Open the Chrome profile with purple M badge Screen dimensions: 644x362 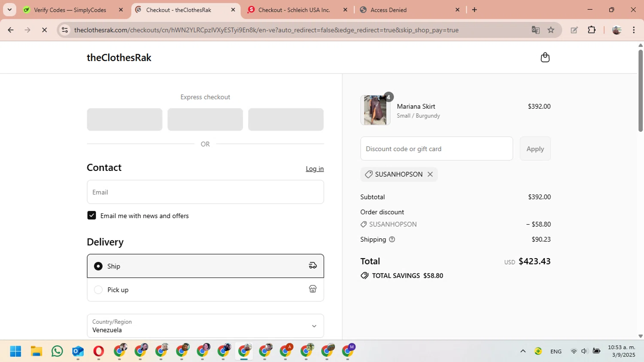348,351
